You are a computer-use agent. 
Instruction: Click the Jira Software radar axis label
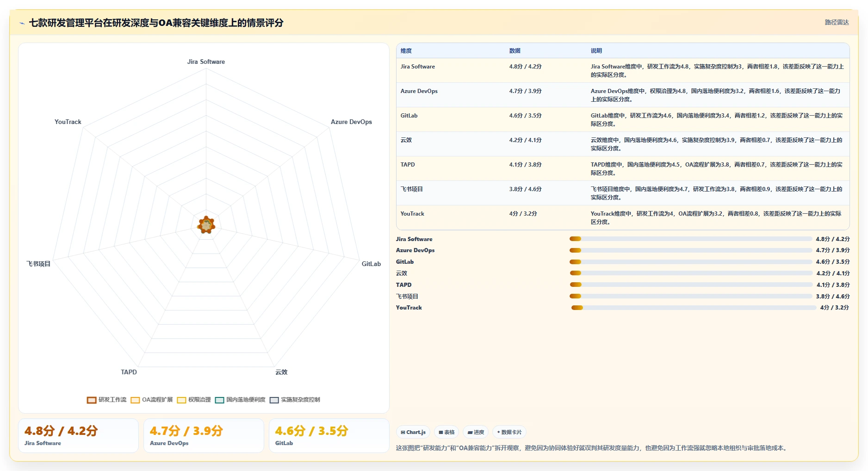click(206, 62)
